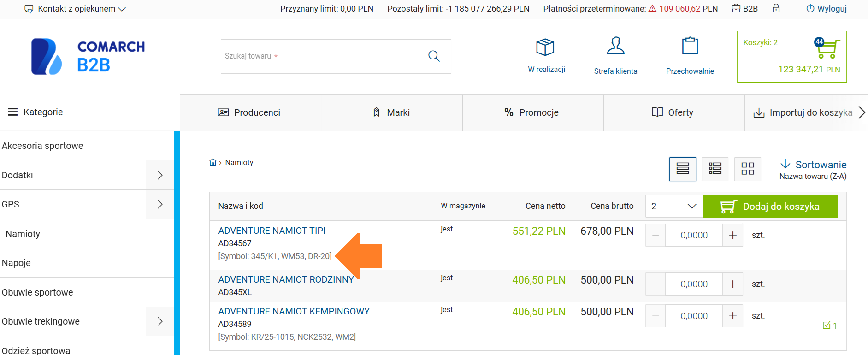The width and height of the screenshot is (868, 355).
Task: Click the Dodaj do koszyka button
Action: point(770,206)
